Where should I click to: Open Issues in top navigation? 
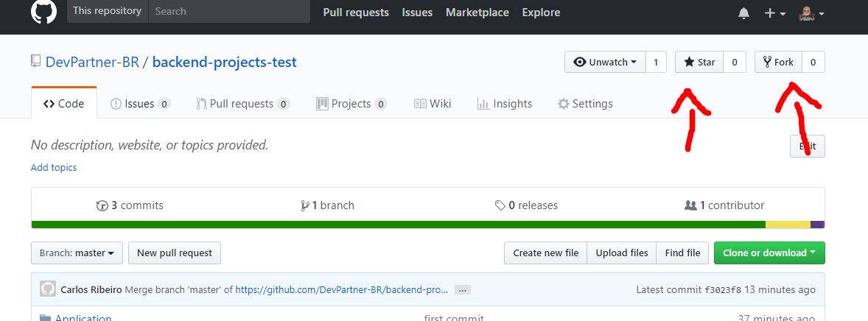[x=417, y=13]
